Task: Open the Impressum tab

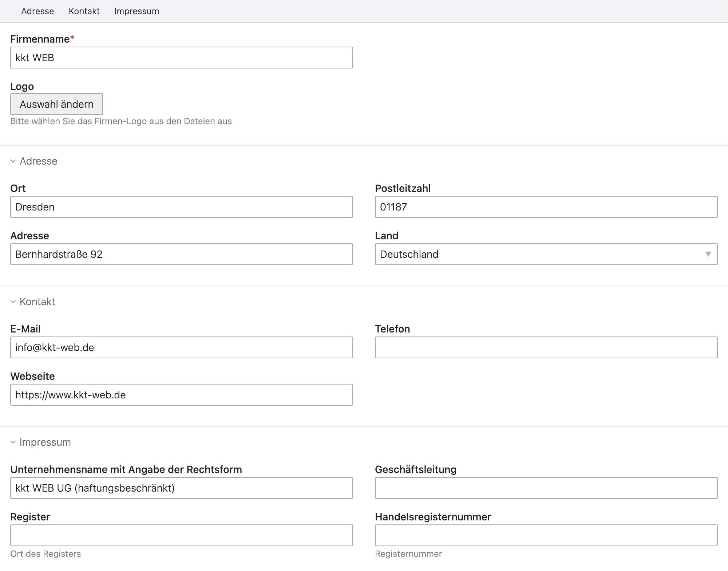Action: pyautogui.click(x=136, y=11)
